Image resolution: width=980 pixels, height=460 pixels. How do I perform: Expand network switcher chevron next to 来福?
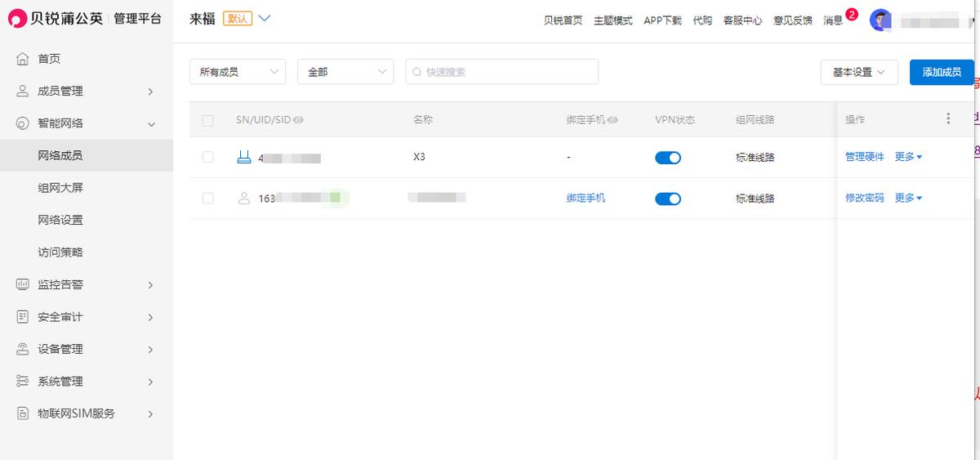[x=264, y=18]
